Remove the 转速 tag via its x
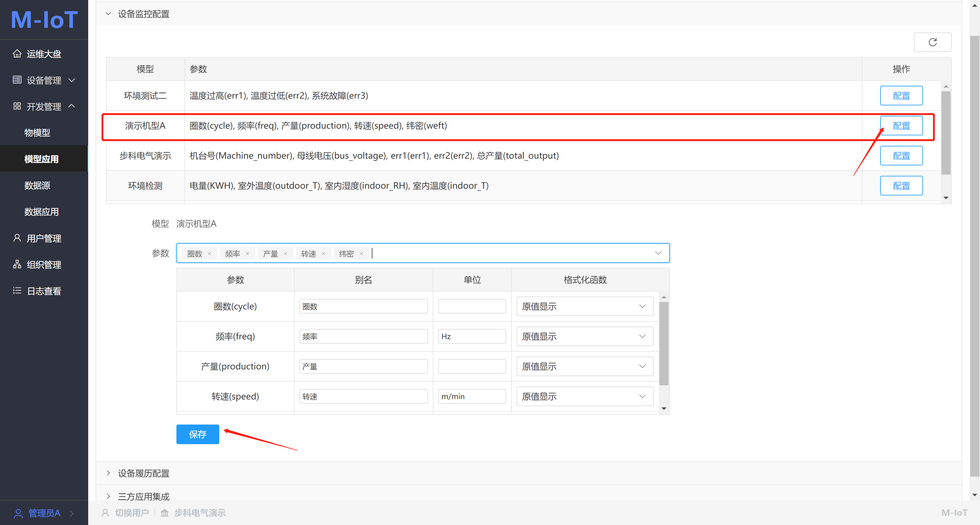Screen dimensions: 980x525 click(x=323, y=254)
